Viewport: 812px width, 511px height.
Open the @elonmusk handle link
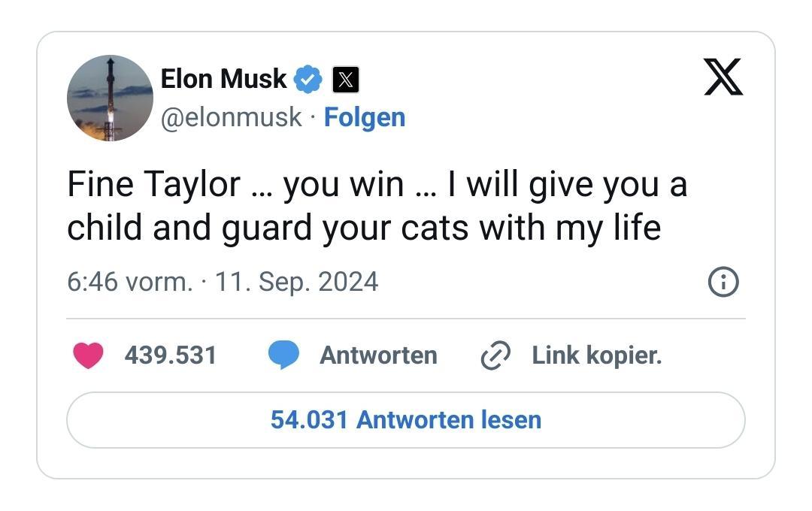point(232,117)
